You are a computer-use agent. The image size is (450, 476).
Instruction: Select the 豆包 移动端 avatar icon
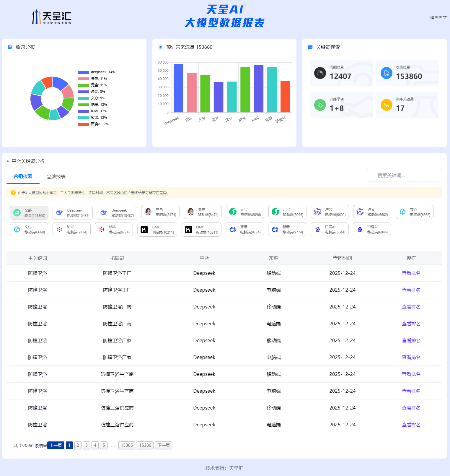[x=191, y=212]
